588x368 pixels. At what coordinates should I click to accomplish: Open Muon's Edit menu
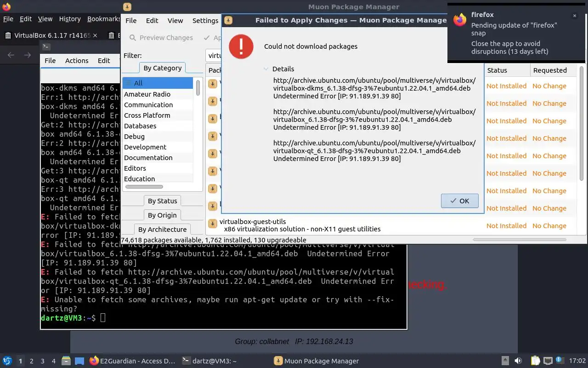pyautogui.click(x=152, y=20)
